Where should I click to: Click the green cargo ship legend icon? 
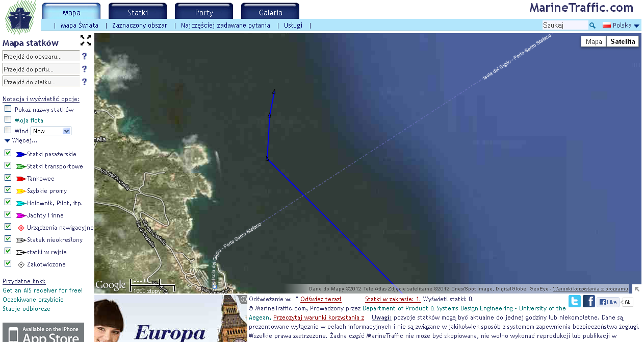[21, 166]
